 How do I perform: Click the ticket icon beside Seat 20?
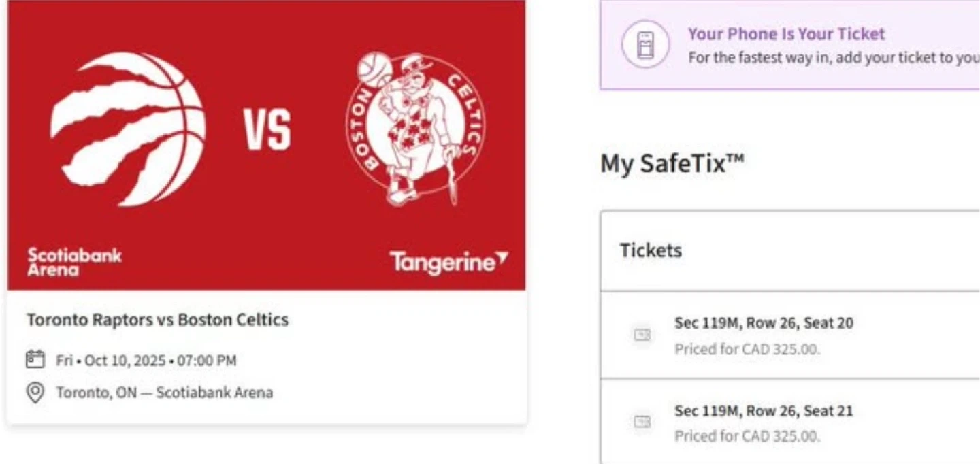point(642,335)
